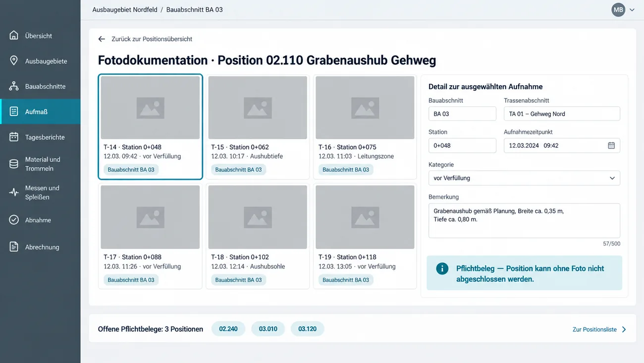Click the Abrechnung invoice icon
The image size is (644, 363).
tap(14, 246)
